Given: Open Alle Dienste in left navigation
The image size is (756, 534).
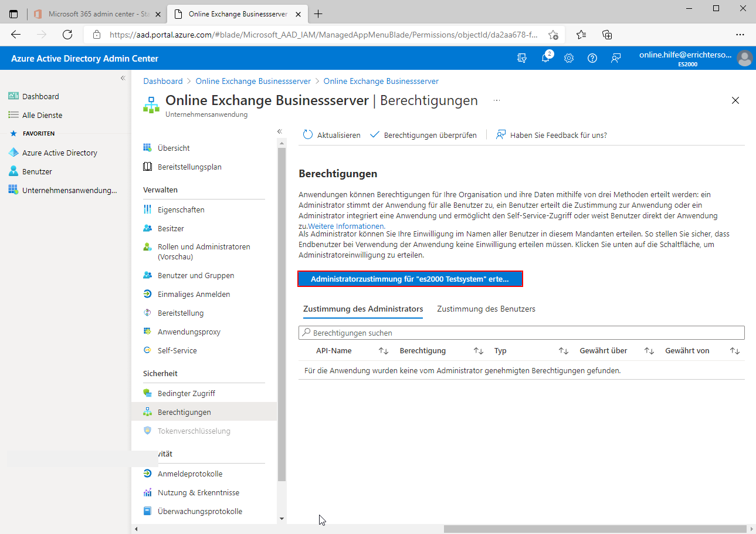Looking at the screenshot, I should 42,115.
